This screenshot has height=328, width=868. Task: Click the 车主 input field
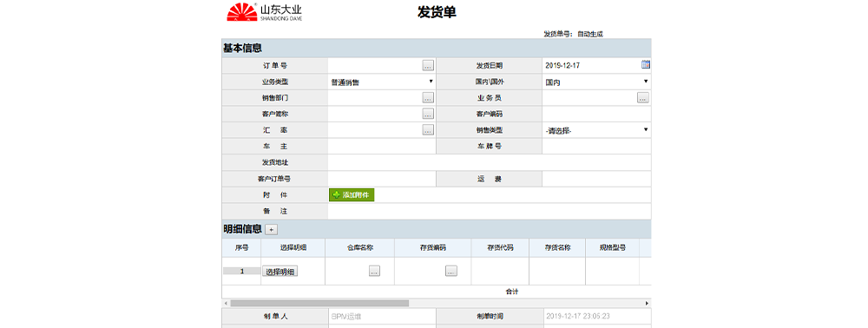click(382, 147)
